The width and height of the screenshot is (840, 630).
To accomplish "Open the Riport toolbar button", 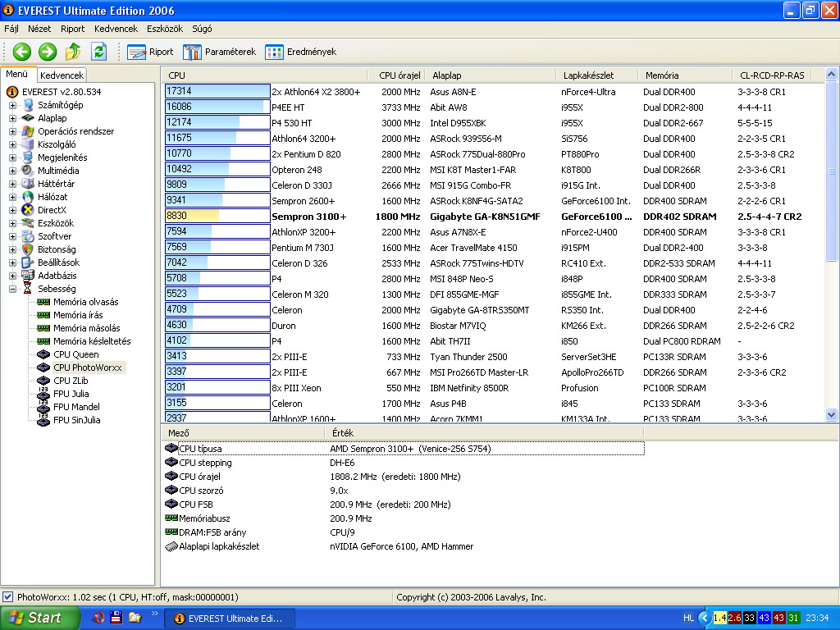I will [150, 52].
